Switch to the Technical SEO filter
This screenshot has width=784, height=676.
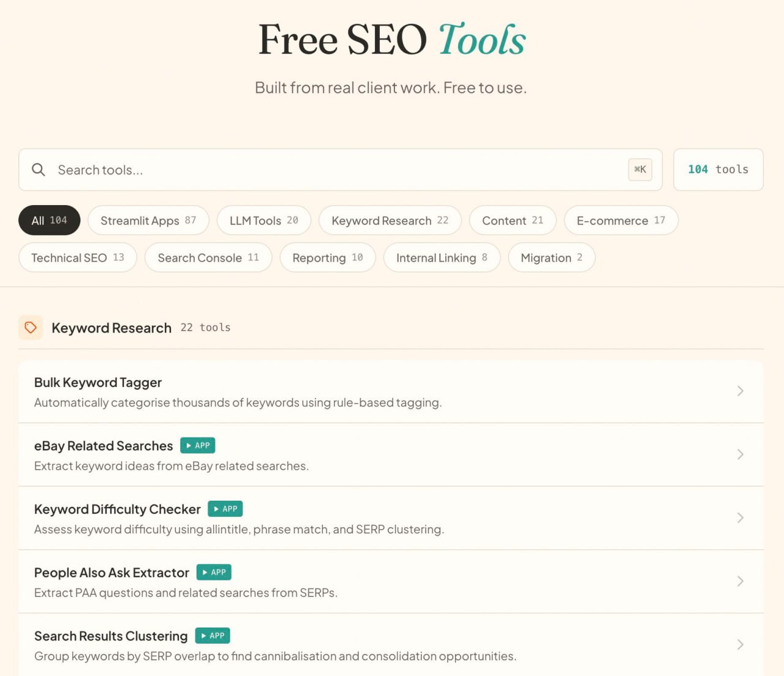point(77,258)
